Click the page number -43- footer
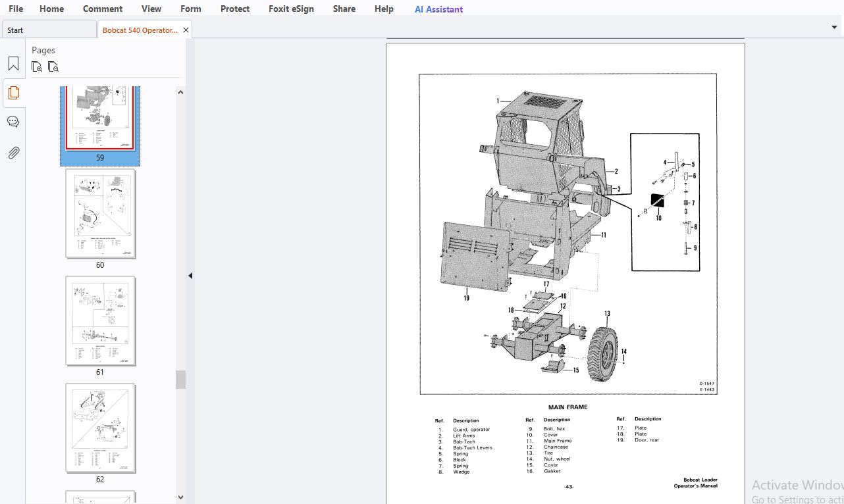Viewport: 844px width, 504px height. click(569, 487)
